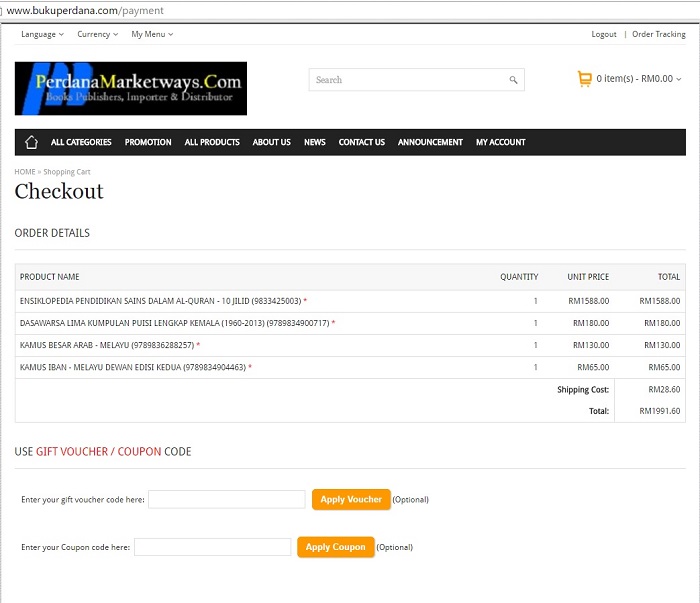Open the Order Tracking link
This screenshot has width=700, height=603.
click(658, 34)
